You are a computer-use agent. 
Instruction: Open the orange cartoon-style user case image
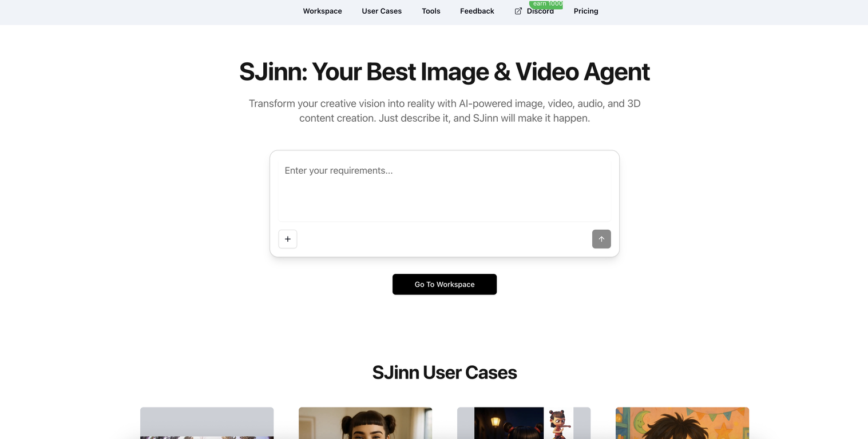681,423
